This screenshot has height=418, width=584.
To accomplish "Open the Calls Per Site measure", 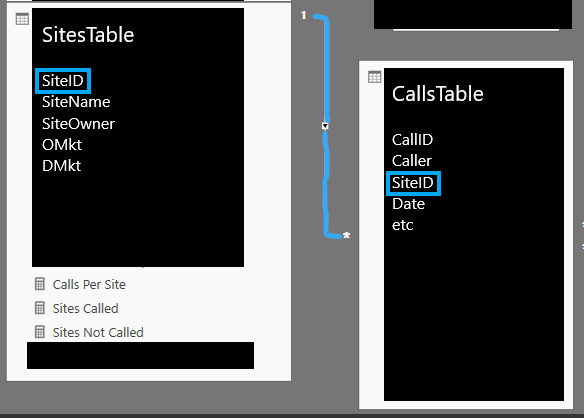I will point(89,285).
